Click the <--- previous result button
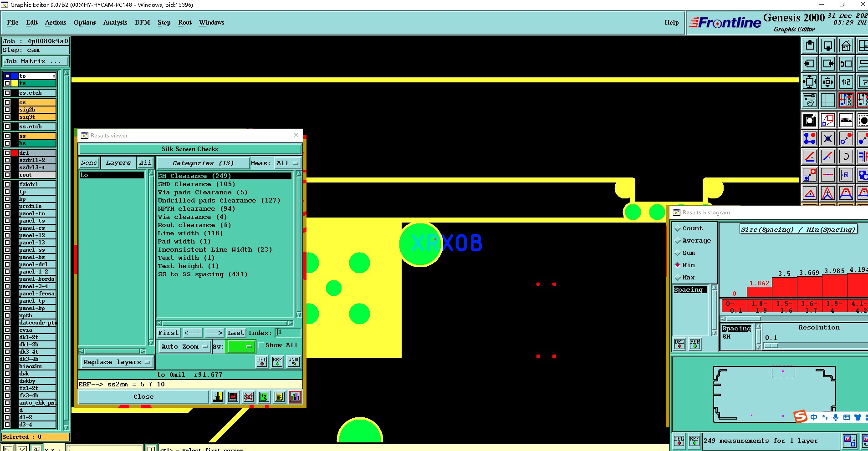The width and height of the screenshot is (868, 451). tap(192, 333)
